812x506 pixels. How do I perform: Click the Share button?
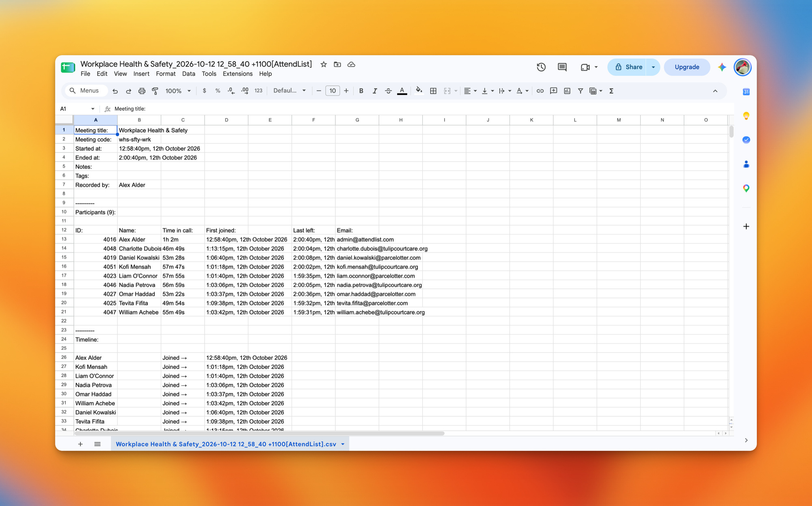(628, 67)
